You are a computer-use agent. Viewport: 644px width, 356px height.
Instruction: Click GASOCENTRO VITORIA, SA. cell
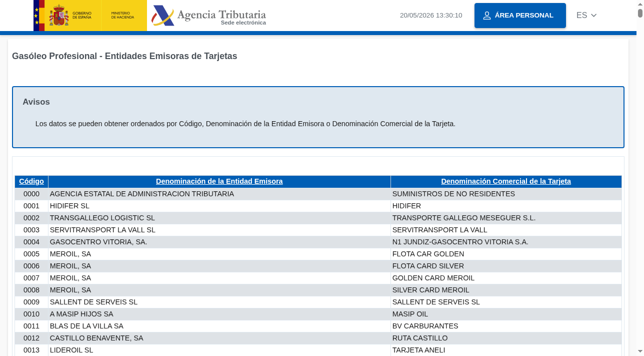coord(219,242)
